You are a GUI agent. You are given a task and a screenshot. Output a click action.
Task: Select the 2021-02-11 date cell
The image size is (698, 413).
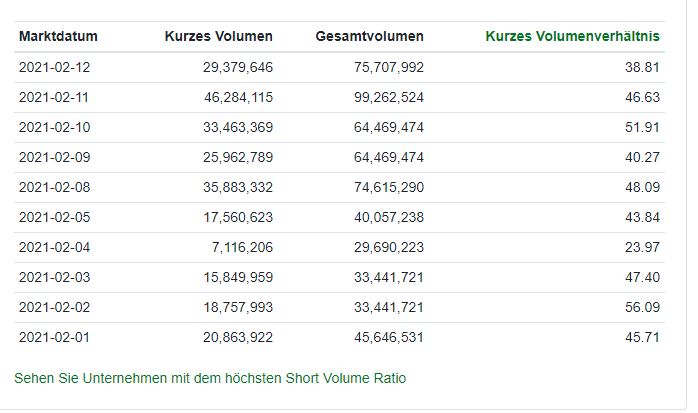54,97
